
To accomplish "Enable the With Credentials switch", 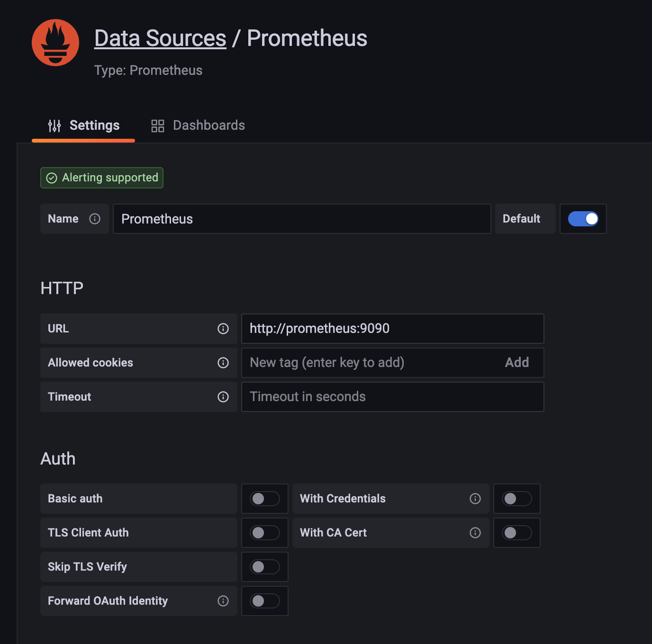I will click(x=517, y=499).
